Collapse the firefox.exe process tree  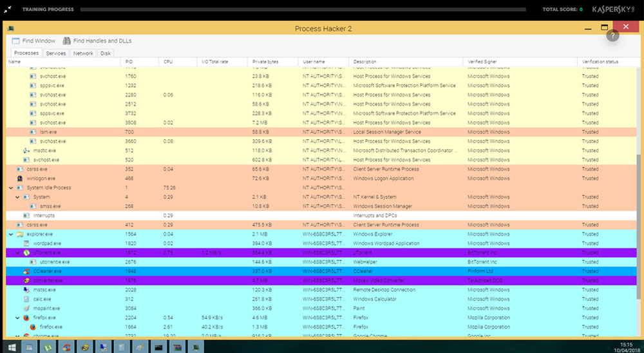tap(17, 318)
